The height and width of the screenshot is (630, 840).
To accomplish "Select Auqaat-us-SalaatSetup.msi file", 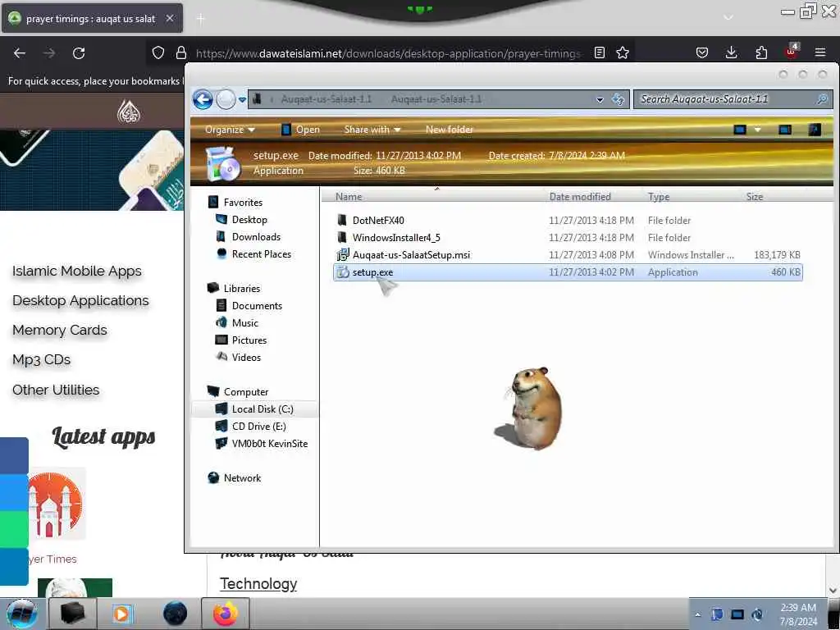I will [x=411, y=255].
